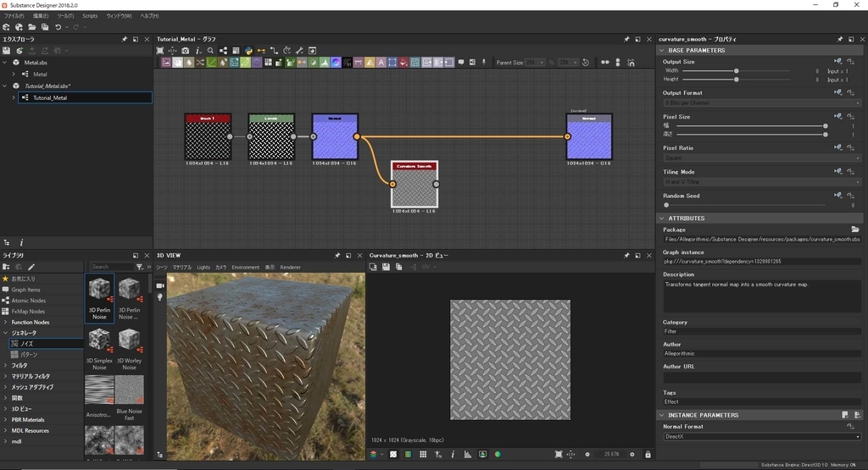Toggle the lock icon in 2D view

tap(648, 455)
